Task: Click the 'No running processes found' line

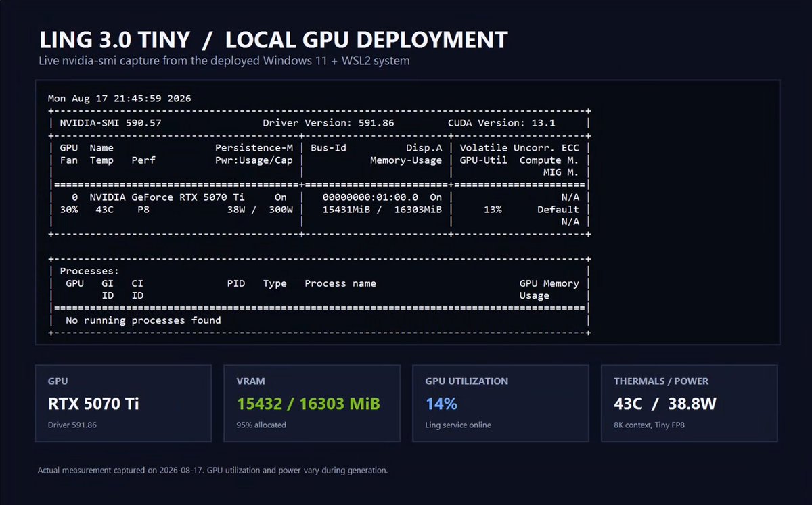Action: 143,320
